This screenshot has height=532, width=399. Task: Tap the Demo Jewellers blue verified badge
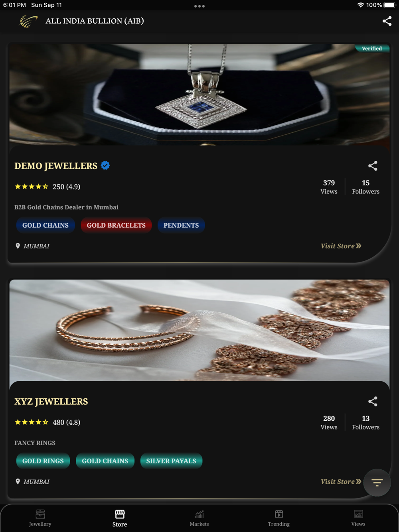105,166
